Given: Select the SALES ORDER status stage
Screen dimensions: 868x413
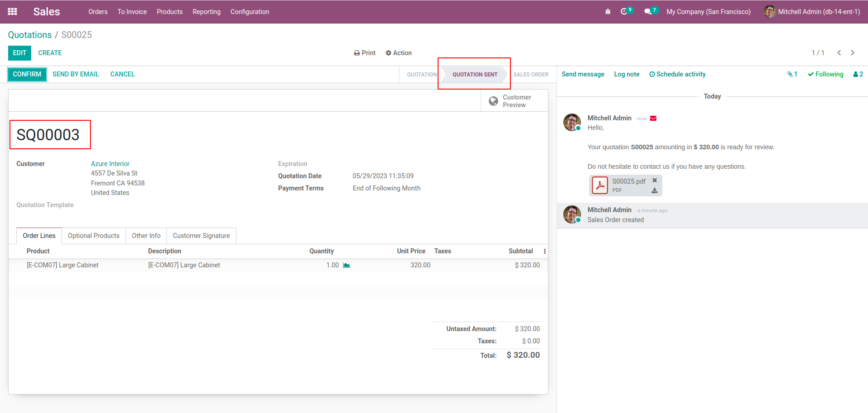Looking at the screenshot, I should 531,75.
